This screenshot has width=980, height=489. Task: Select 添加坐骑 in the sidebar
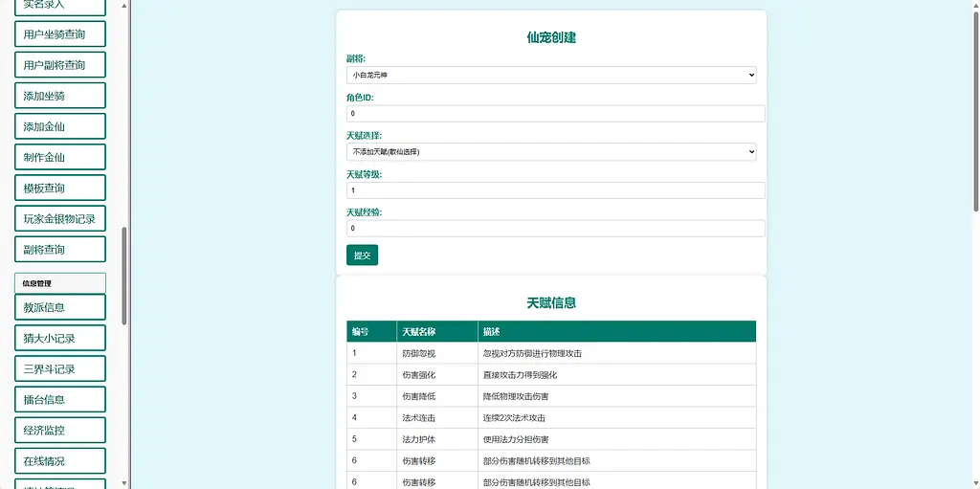pos(59,96)
